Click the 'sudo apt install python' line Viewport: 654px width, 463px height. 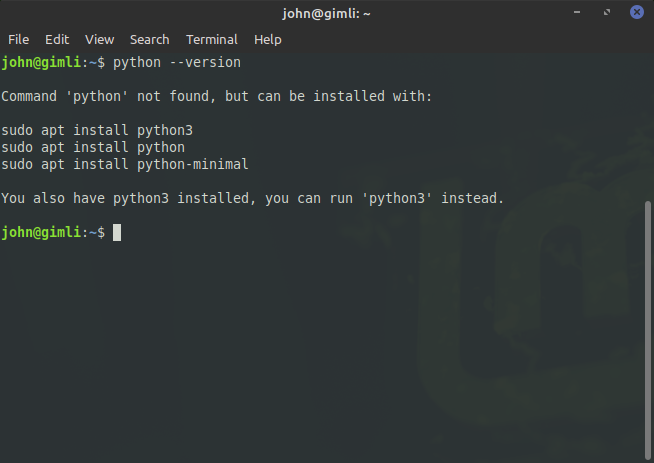tap(93, 147)
